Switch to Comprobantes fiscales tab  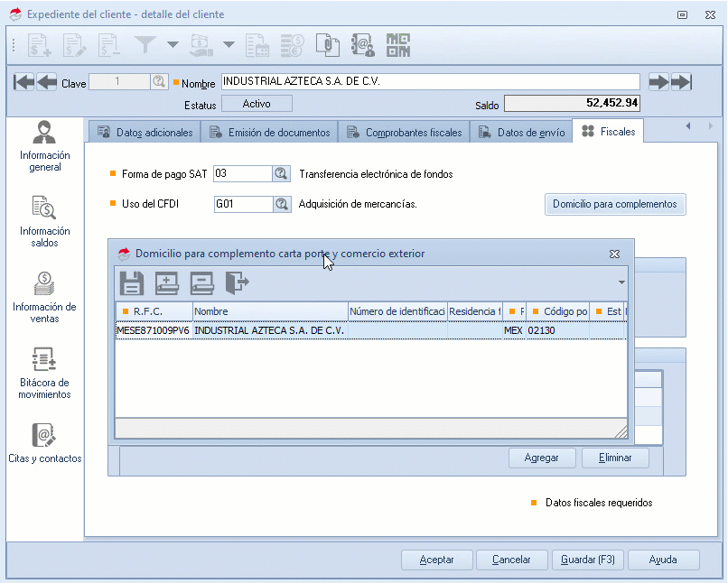pyautogui.click(x=405, y=132)
